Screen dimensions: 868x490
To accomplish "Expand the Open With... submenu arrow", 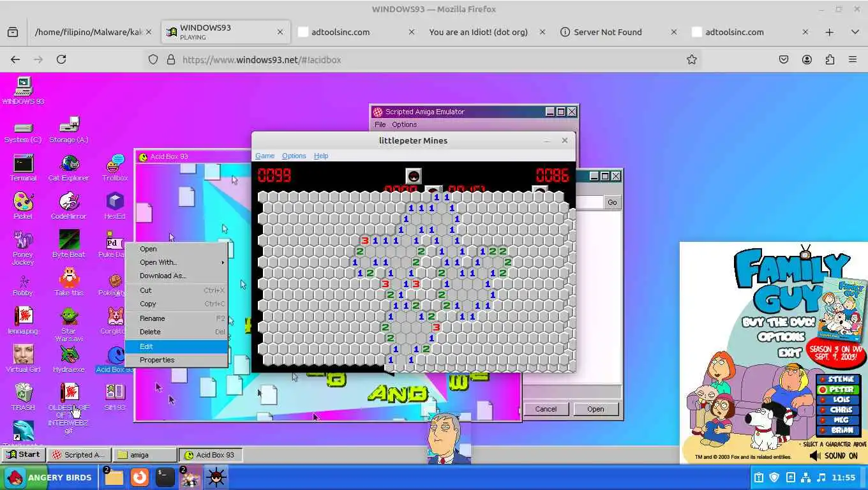I will [223, 262].
